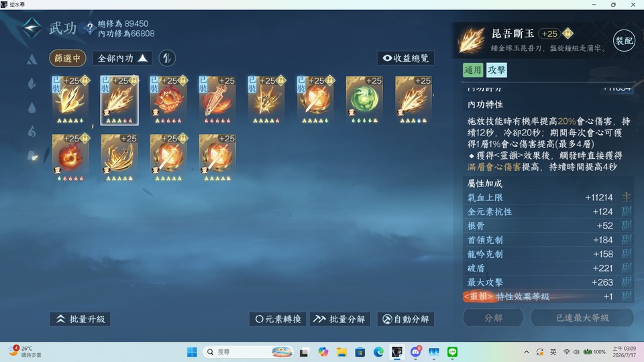Image resolution: width=644 pixels, height=362 pixels.
Task: Select the equipped golden starburst card
Action: (x=266, y=100)
